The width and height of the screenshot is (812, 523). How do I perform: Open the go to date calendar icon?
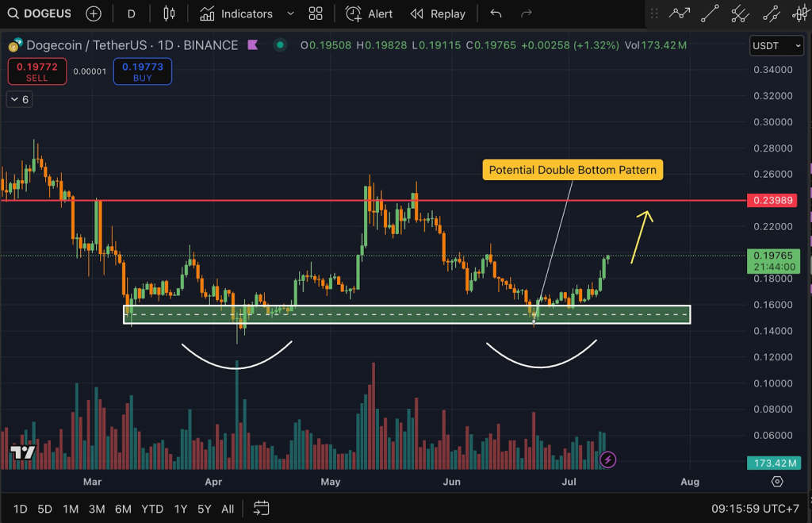pos(261,509)
